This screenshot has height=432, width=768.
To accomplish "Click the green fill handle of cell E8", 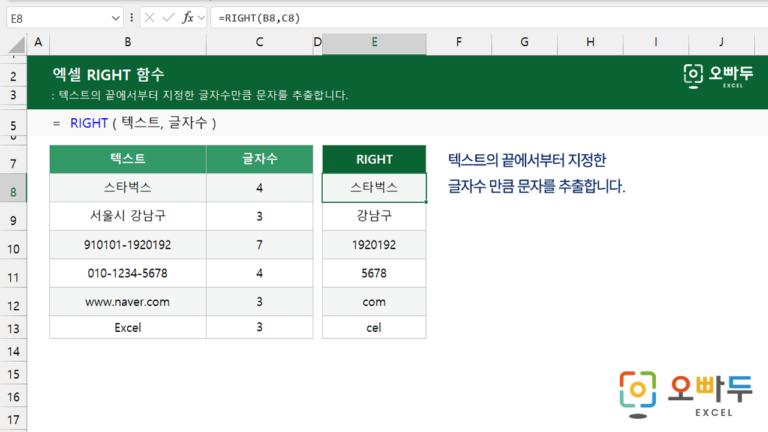I will pos(426,202).
